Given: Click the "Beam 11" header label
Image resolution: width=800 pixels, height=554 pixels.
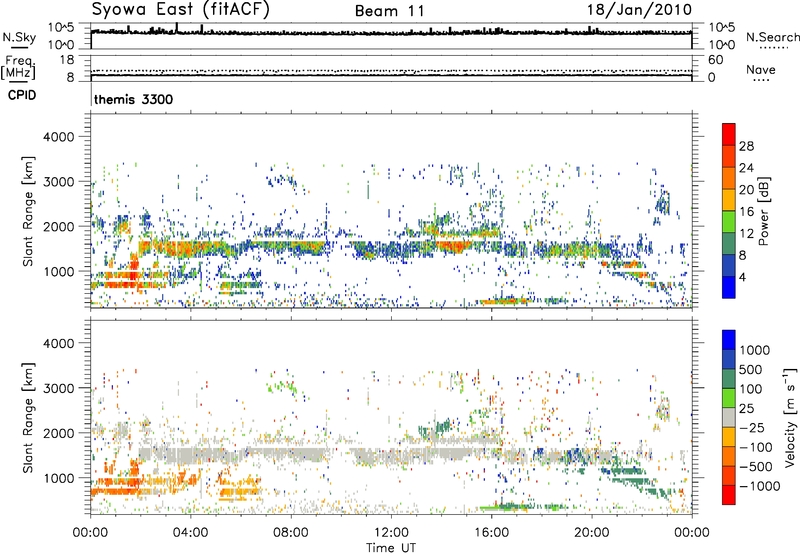Looking at the screenshot, I should click(389, 11).
